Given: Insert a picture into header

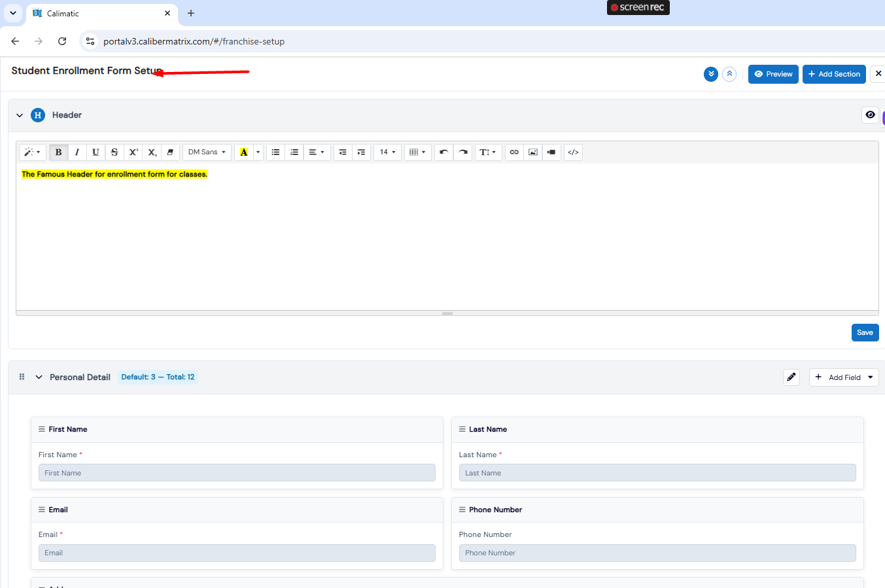Looking at the screenshot, I should click(x=533, y=152).
